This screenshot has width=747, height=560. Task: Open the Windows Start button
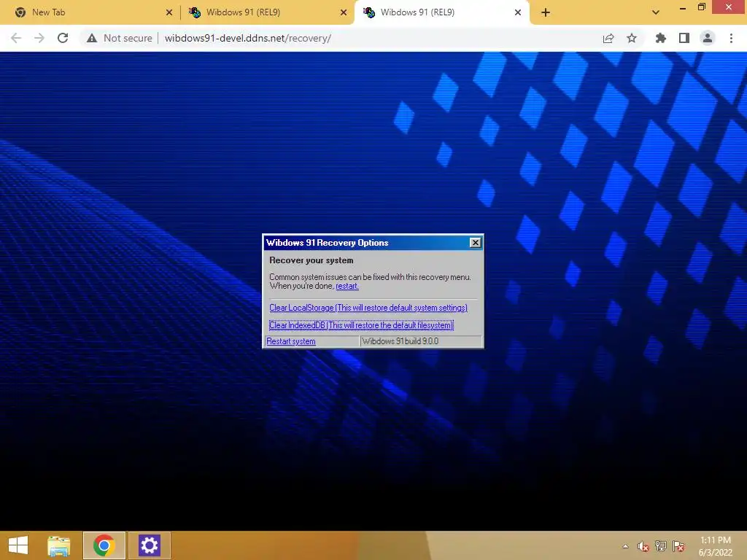[x=18, y=545]
